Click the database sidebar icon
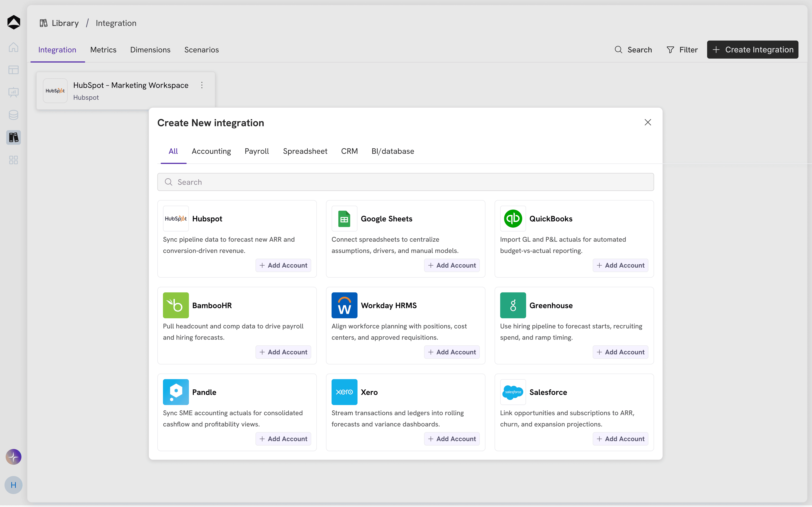Screen dimensions: 812x507 click(13, 115)
